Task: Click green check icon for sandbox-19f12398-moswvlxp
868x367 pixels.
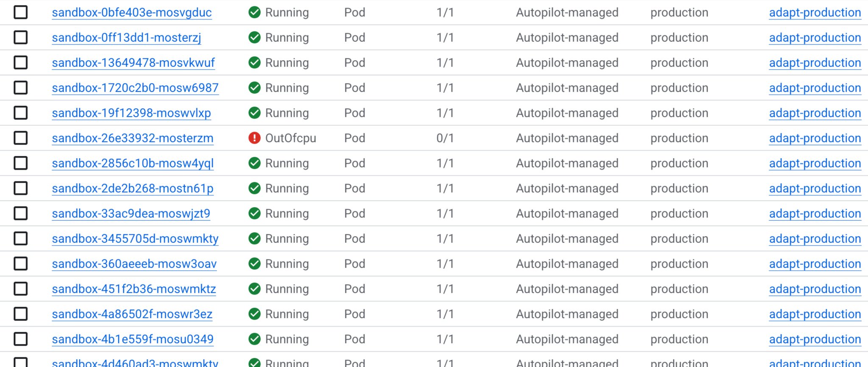Action: coord(254,113)
